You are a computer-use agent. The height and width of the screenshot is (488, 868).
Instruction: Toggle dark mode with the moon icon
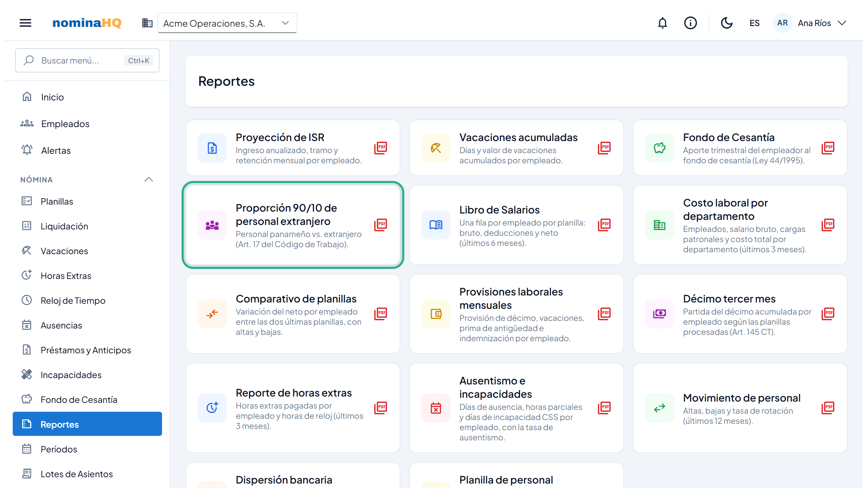tap(727, 23)
